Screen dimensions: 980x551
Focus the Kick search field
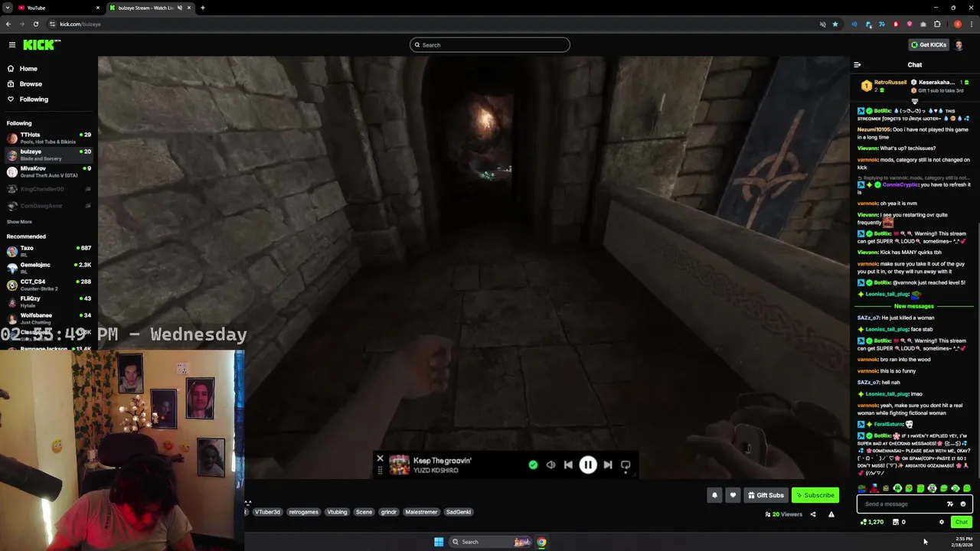coord(490,45)
